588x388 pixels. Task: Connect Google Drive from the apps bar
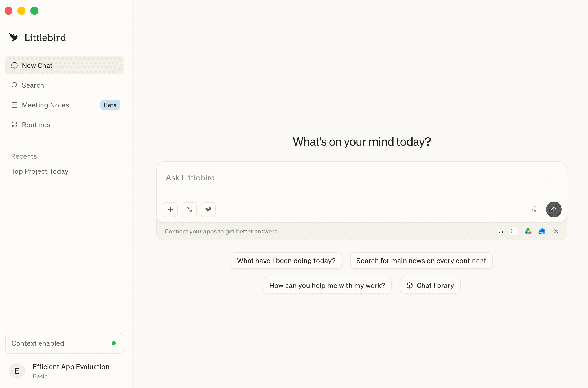click(x=528, y=231)
